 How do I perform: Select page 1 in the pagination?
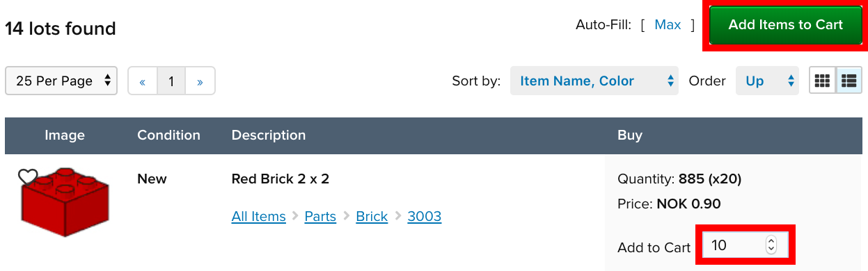[171, 81]
